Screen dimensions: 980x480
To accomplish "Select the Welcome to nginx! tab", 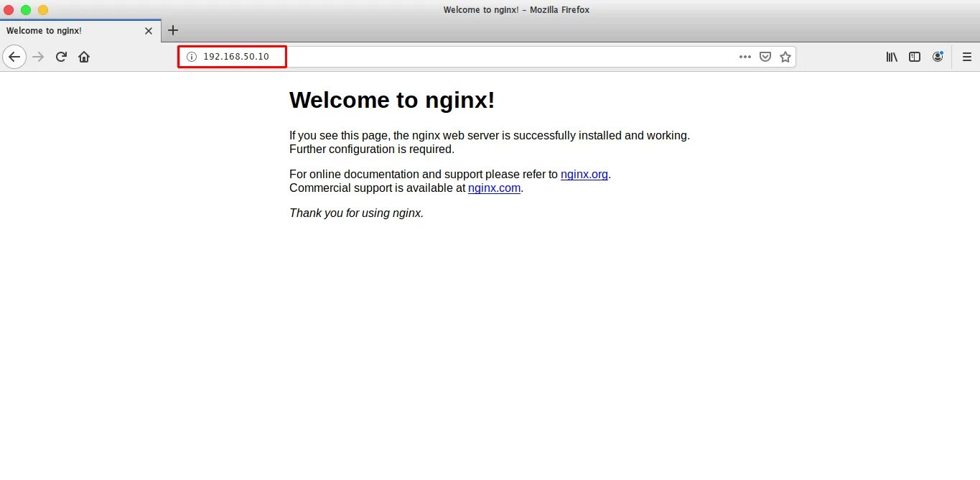I will [x=80, y=30].
